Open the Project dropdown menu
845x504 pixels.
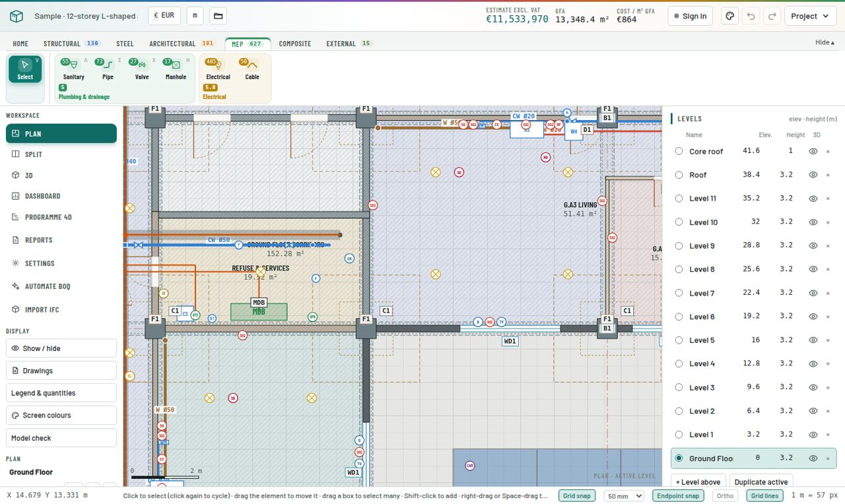(810, 16)
